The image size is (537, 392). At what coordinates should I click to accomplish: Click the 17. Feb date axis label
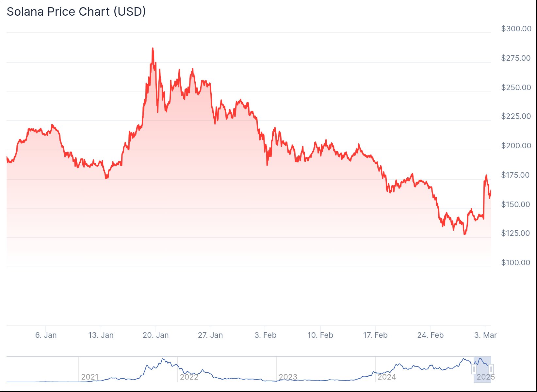[x=375, y=335]
